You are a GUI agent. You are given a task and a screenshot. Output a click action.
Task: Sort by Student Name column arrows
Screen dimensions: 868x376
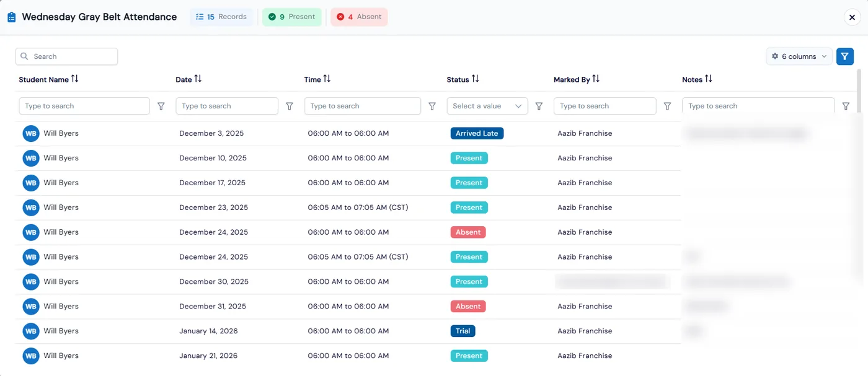click(x=75, y=79)
